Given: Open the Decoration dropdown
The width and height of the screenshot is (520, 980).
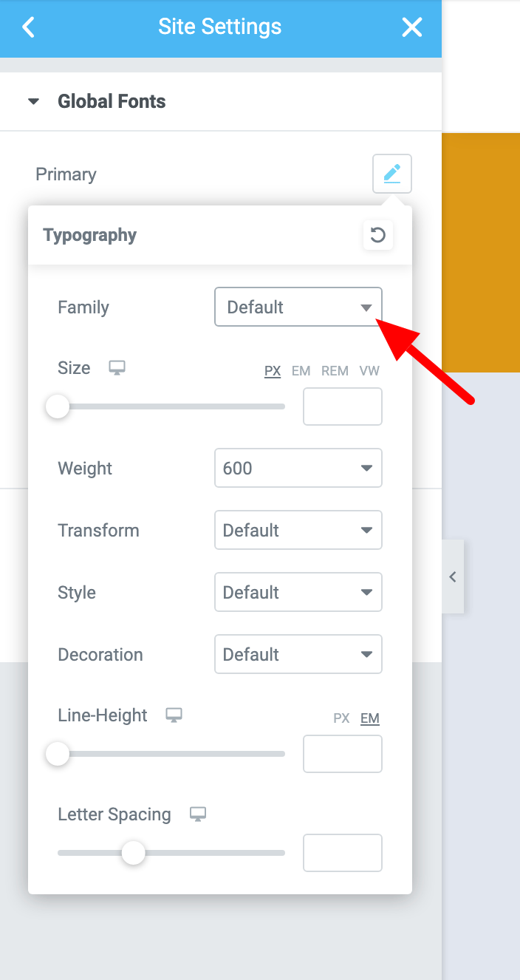Looking at the screenshot, I should pyautogui.click(x=298, y=654).
